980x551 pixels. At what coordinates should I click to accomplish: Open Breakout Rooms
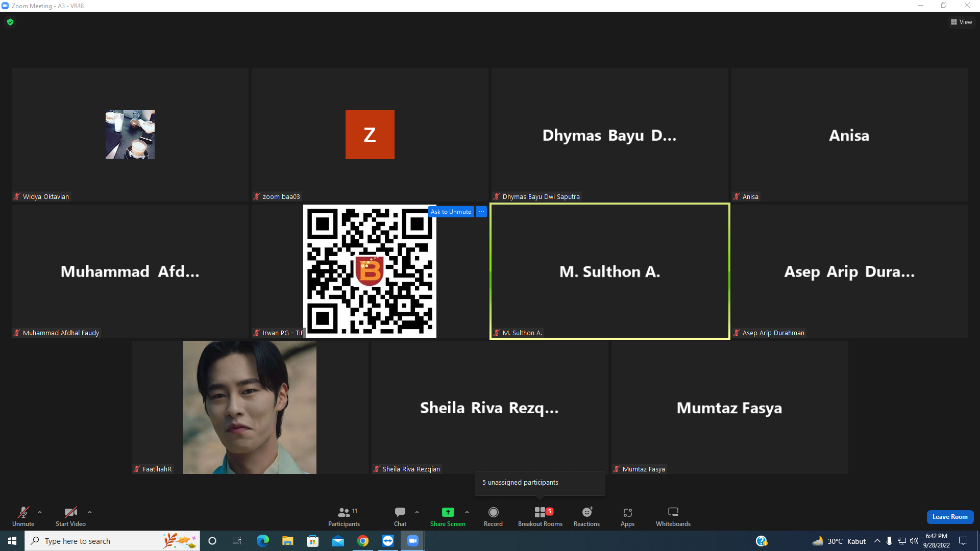pos(540,516)
